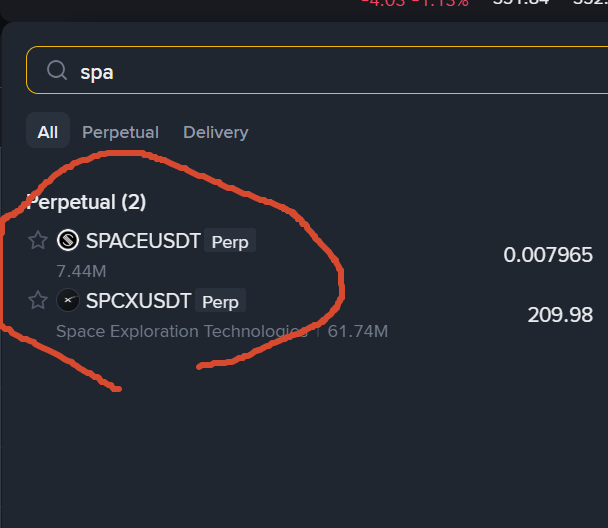This screenshot has width=608, height=528.
Task: Focus the search field containing 'spa'
Action: click(317, 70)
